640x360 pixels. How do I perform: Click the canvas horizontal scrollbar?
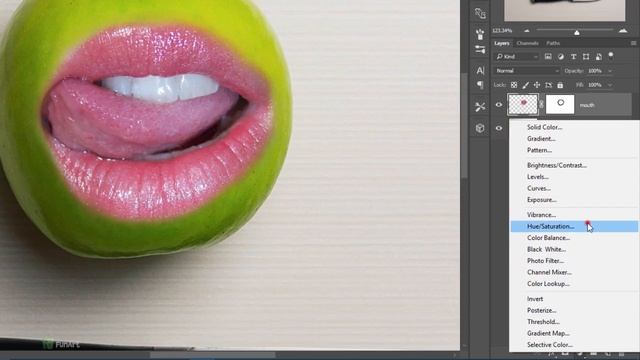pos(212,355)
